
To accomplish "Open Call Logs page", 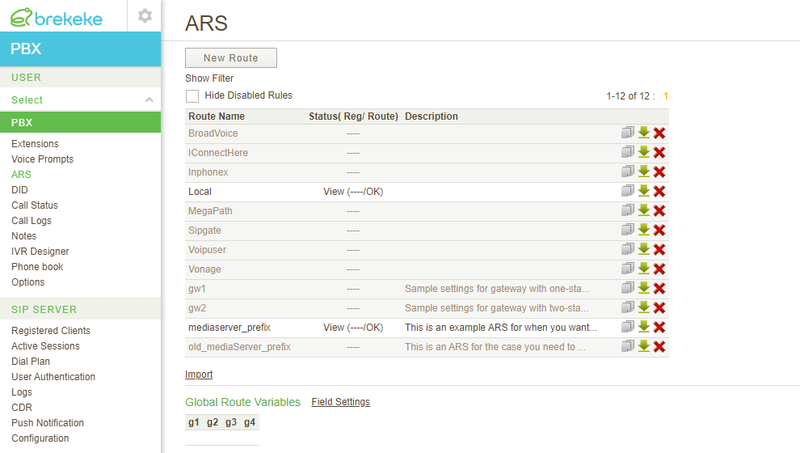I will point(31,220).
